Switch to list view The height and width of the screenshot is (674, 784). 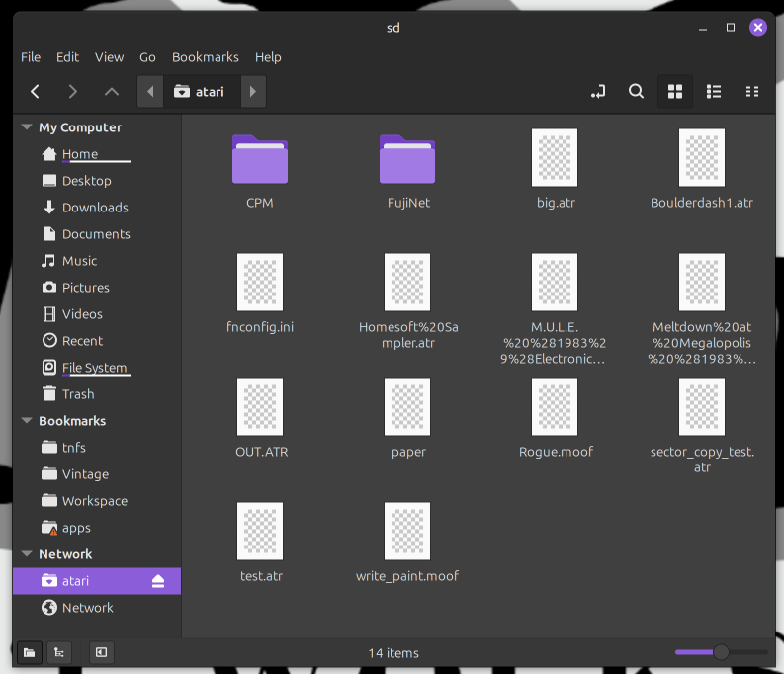point(714,92)
